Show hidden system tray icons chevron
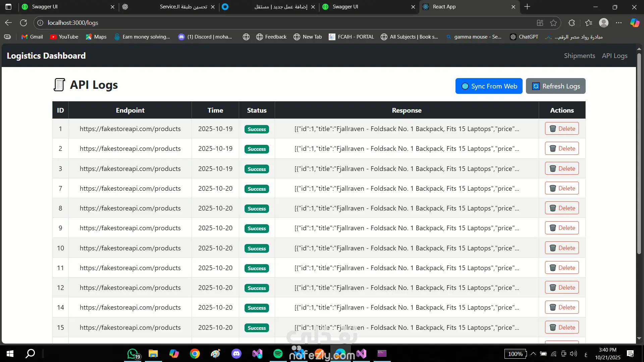 pos(533,354)
